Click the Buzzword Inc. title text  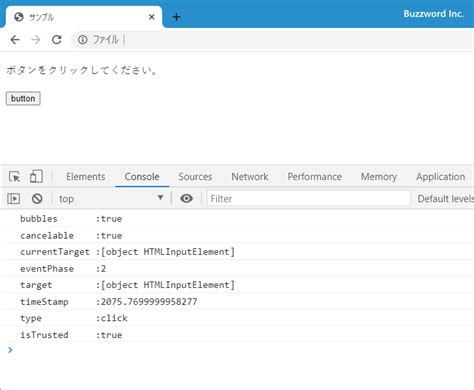[433, 14]
